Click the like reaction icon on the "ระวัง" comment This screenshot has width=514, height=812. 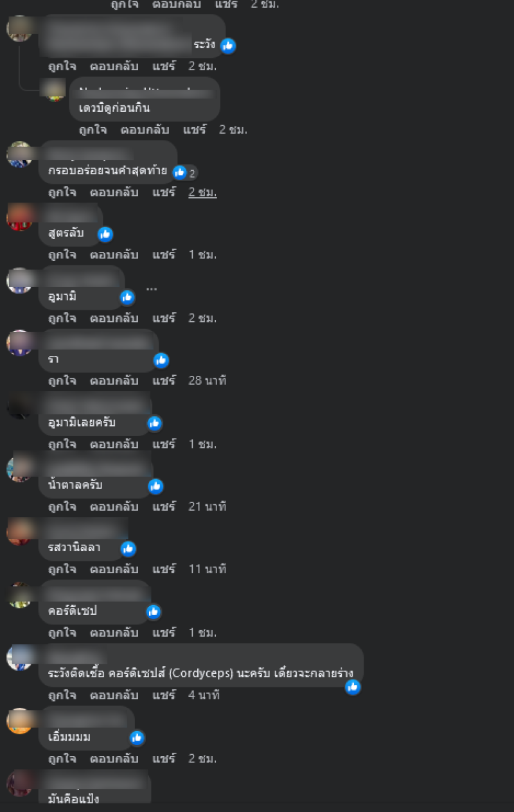click(228, 46)
